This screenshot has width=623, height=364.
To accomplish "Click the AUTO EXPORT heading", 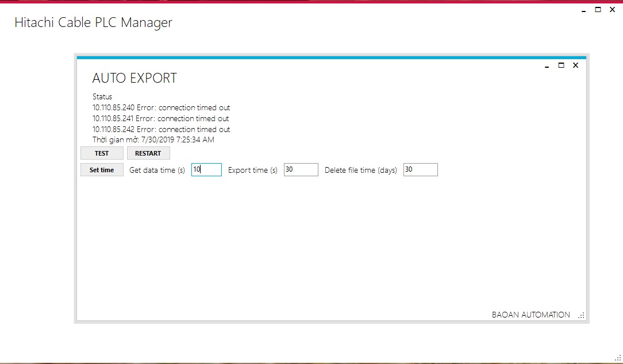I will 134,79.
